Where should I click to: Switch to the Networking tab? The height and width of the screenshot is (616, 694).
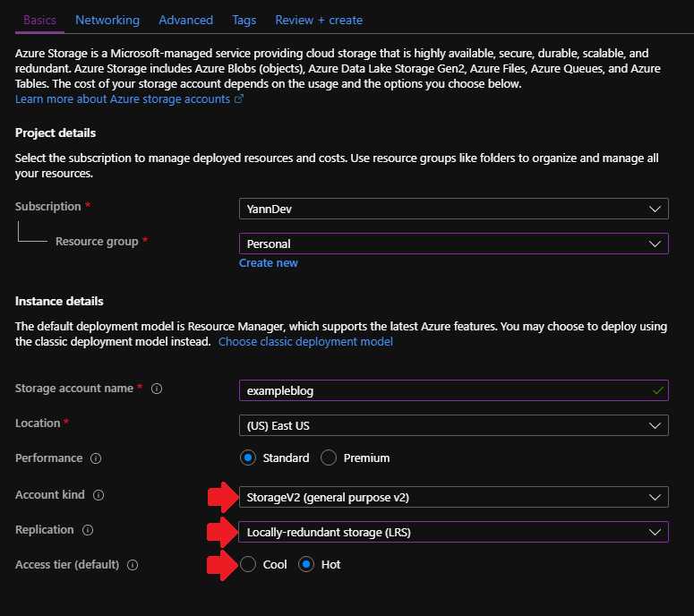pos(107,20)
